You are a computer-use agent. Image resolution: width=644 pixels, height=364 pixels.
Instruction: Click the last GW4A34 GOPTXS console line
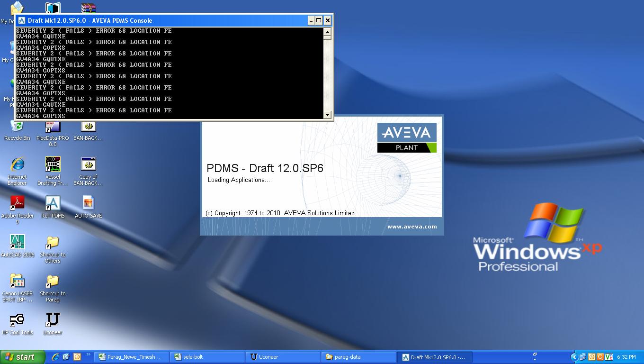pyautogui.click(x=41, y=116)
